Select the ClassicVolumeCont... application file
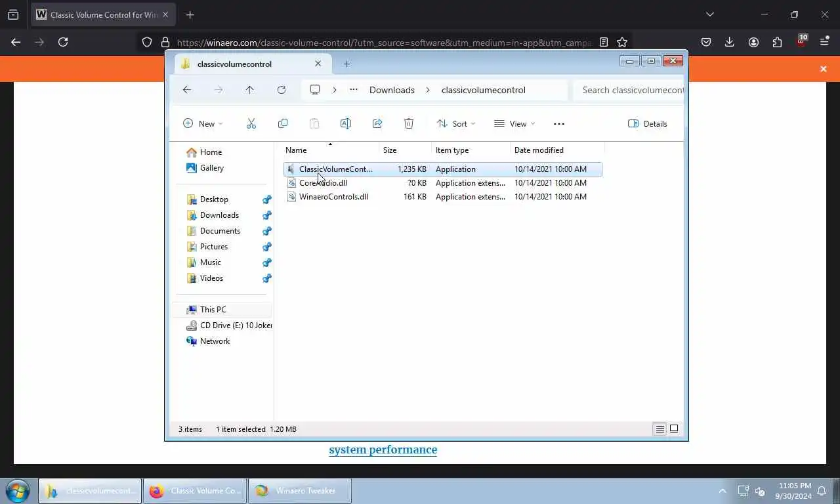The height and width of the screenshot is (504, 840). coord(443,169)
